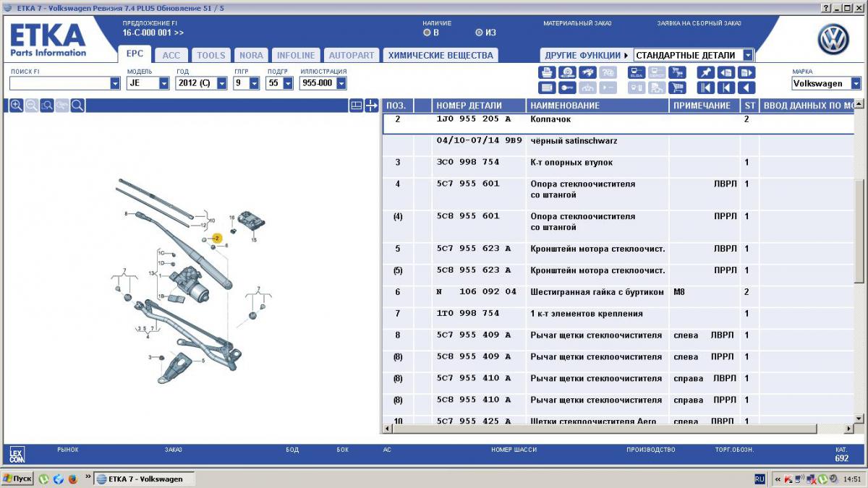Open the МАРКА Volkswagen dropdown
This screenshot has height=488, width=868.
[856, 84]
